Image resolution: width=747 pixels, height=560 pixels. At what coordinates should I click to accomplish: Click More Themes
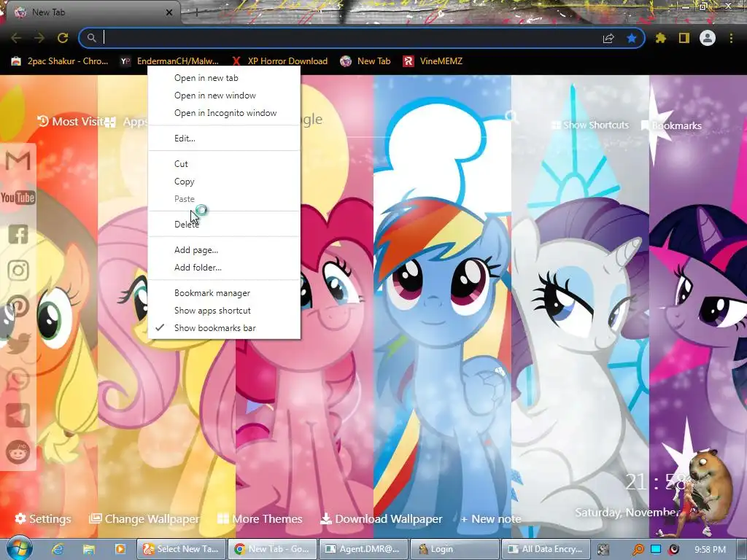260,518
